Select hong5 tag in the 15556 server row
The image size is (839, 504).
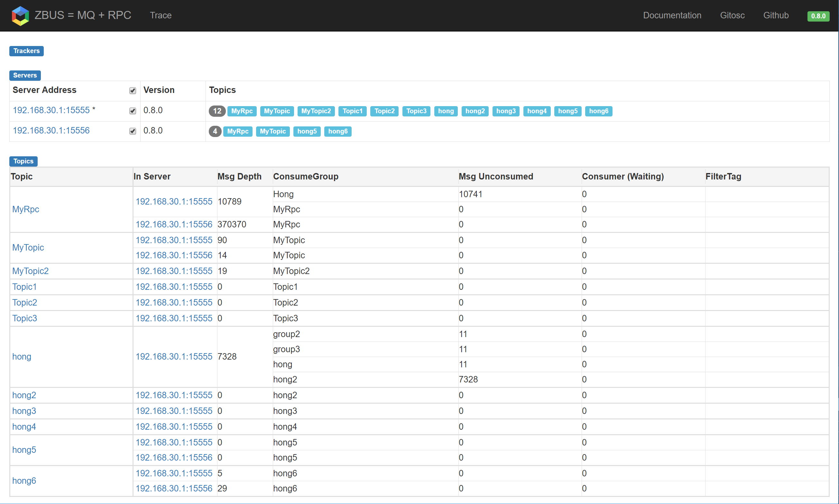[307, 132]
